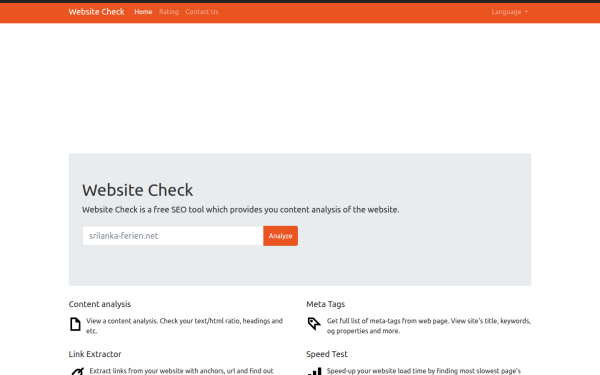Click 'Extract links from your website' text
The image size is (600, 375).
181,371
